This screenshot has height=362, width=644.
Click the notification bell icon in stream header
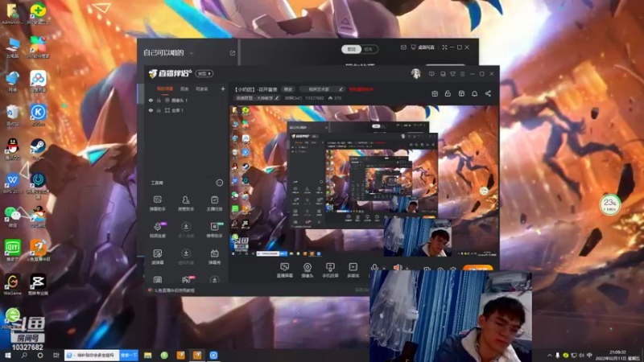coord(474,93)
